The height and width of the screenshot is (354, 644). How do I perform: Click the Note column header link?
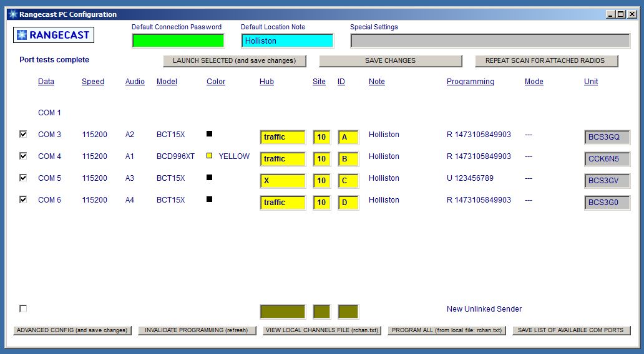(x=377, y=82)
